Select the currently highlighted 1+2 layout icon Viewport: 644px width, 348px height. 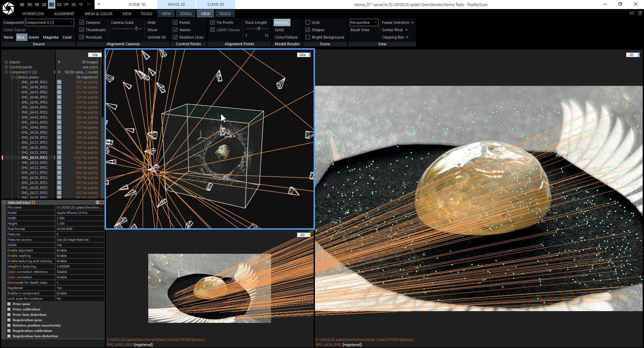[52, 4]
